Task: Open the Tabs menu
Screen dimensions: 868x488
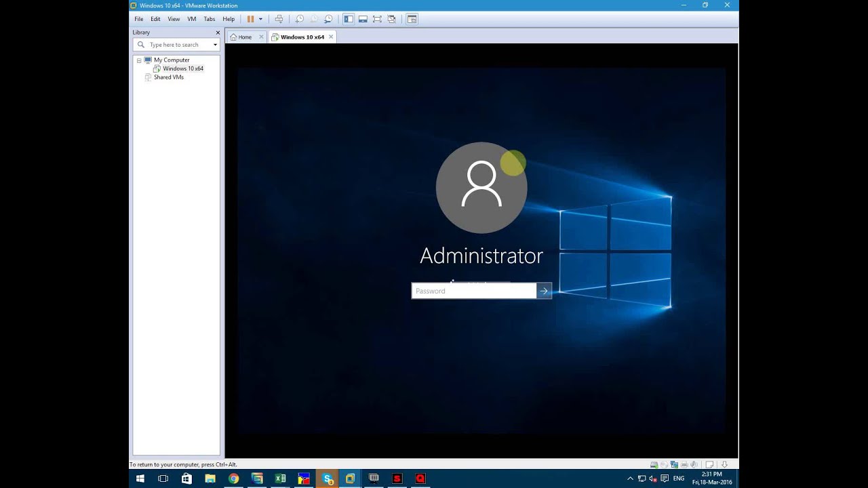Action: (210, 19)
